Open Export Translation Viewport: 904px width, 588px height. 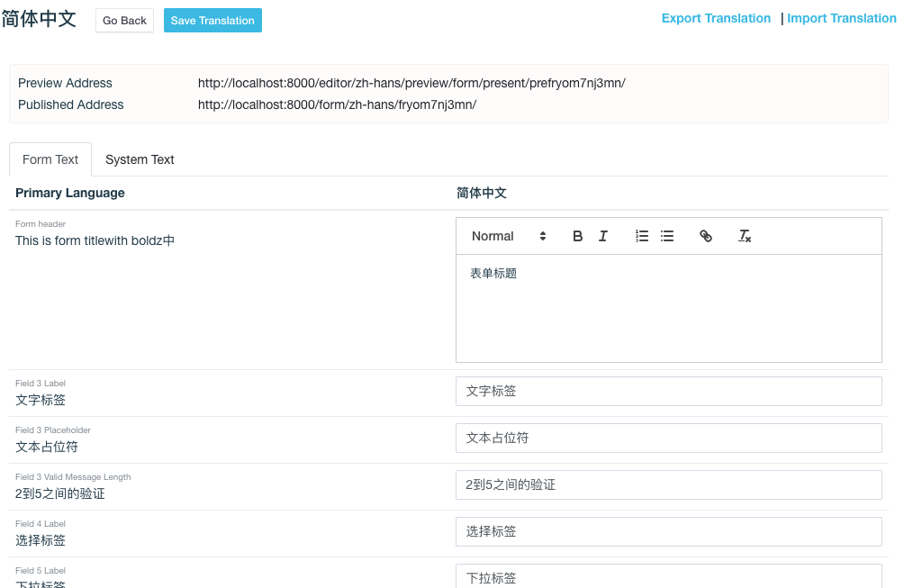(x=716, y=18)
